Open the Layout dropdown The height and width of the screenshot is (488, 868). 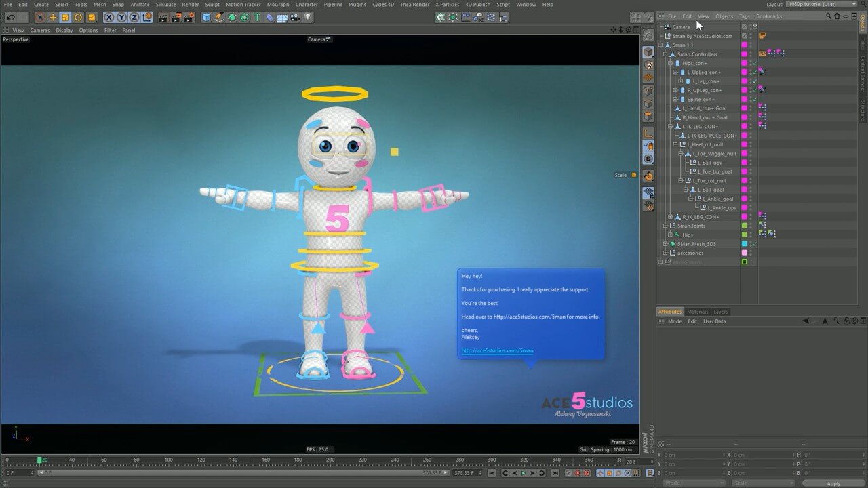[x=821, y=5]
